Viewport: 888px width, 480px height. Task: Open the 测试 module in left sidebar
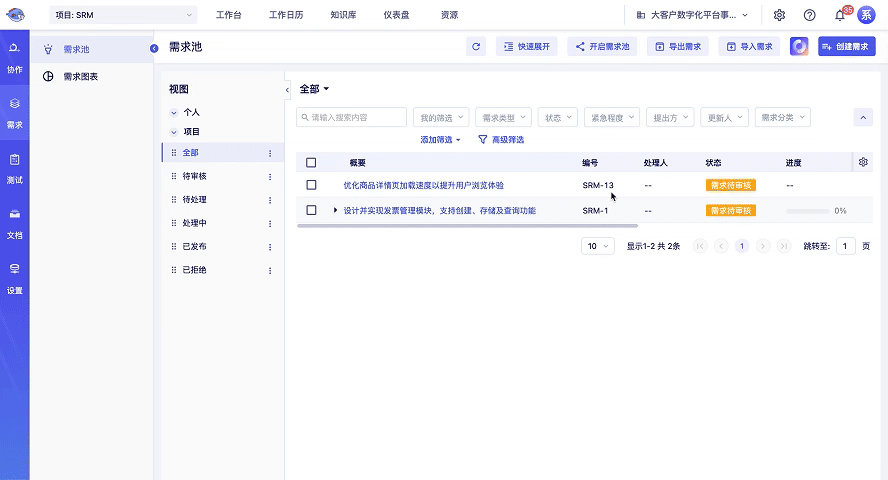click(x=14, y=168)
